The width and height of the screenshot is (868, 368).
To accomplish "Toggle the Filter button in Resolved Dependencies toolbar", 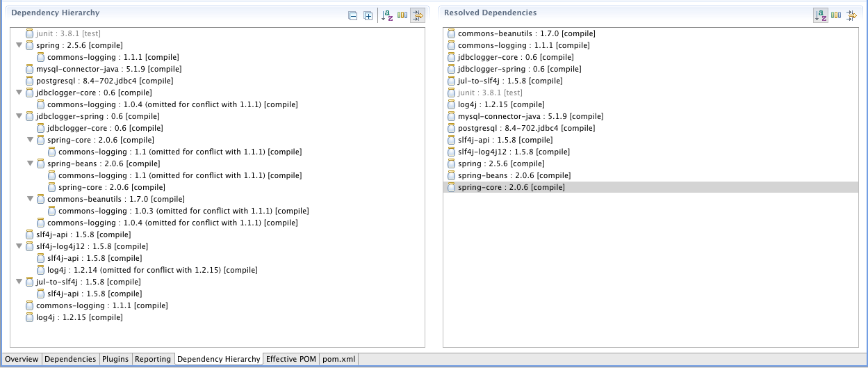I will pyautogui.click(x=851, y=15).
